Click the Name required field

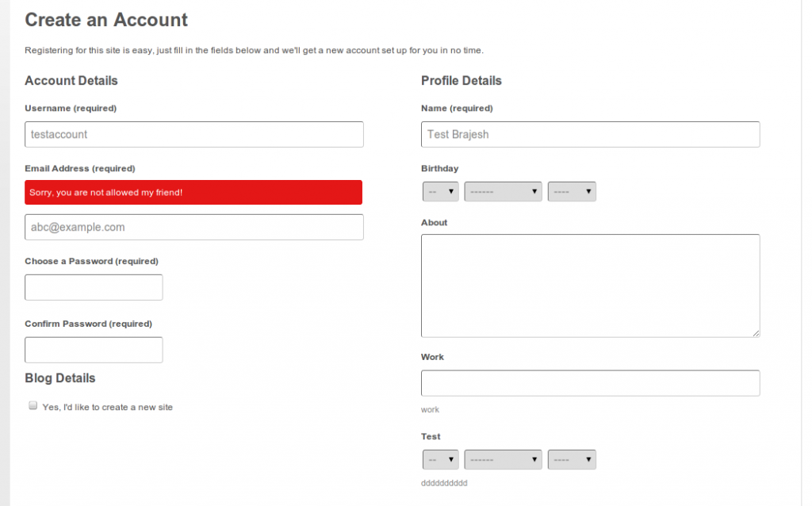(x=590, y=134)
